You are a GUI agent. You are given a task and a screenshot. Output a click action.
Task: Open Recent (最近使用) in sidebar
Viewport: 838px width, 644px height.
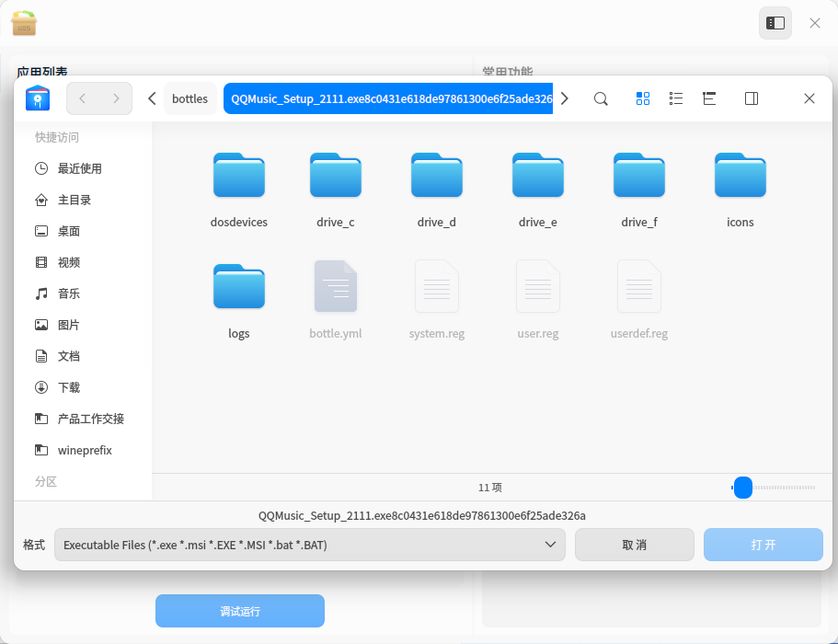[83, 169]
